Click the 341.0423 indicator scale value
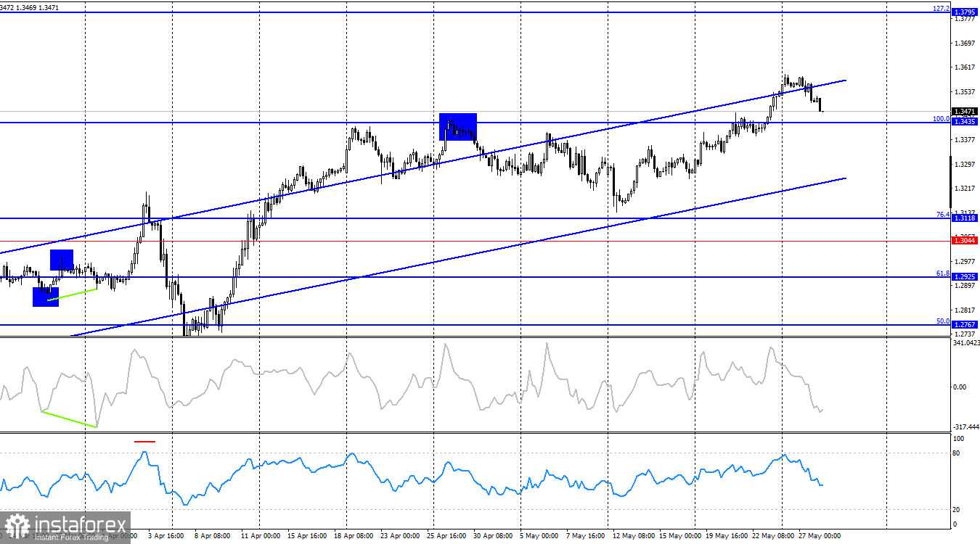This screenshot has height=544, width=980. [x=965, y=342]
